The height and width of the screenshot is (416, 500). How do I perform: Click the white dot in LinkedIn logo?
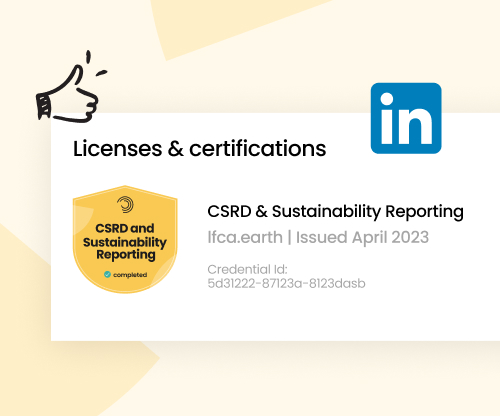387,99
